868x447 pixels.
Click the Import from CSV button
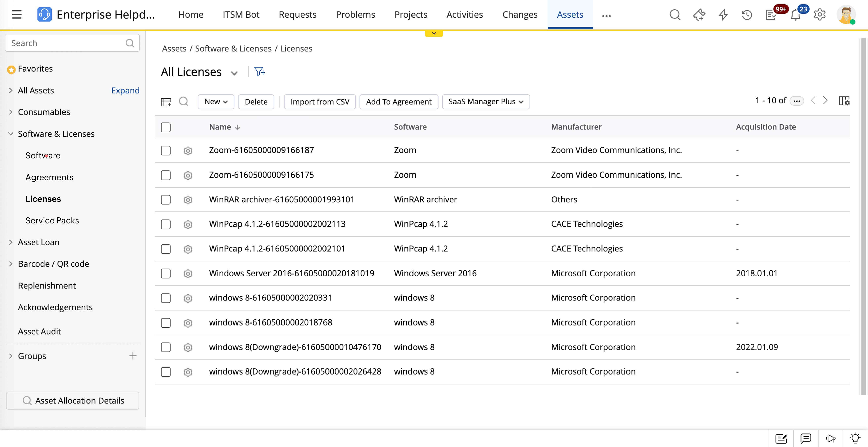coord(319,101)
